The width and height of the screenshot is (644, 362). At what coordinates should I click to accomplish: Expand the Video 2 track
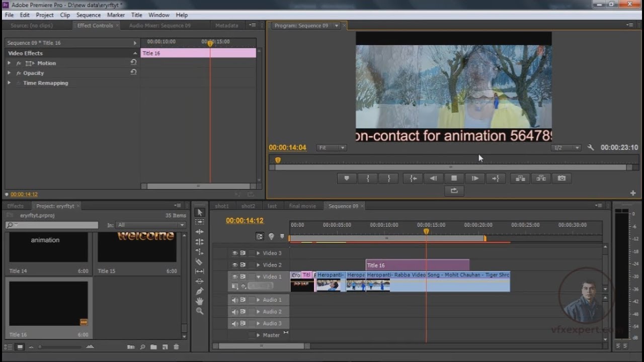coord(259,265)
